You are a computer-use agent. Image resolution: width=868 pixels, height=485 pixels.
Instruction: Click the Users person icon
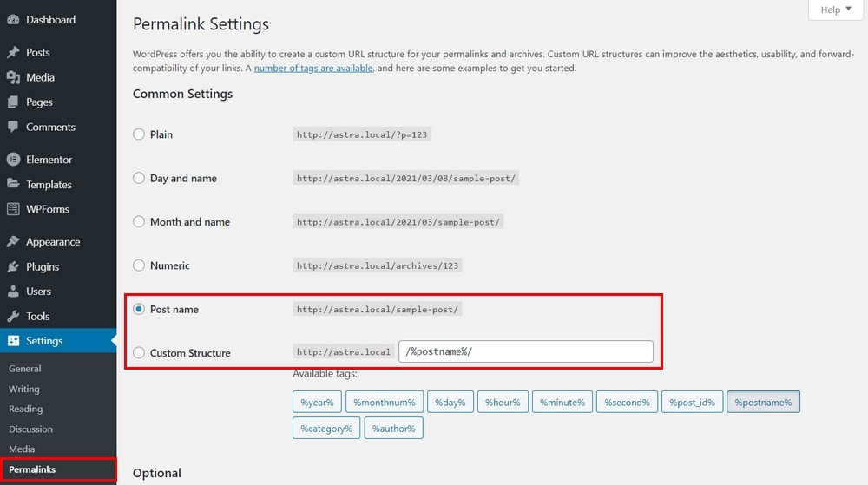(13, 291)
